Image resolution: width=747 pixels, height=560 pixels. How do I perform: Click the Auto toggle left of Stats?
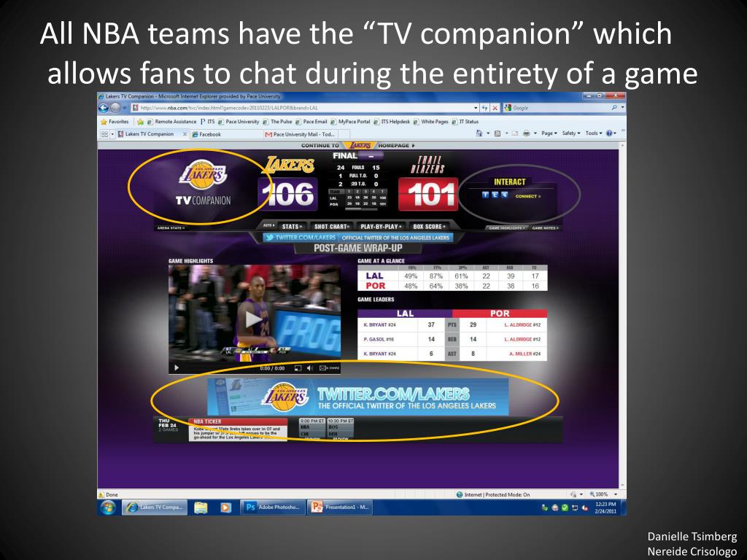pyautogui.click(x=268, y=225)
